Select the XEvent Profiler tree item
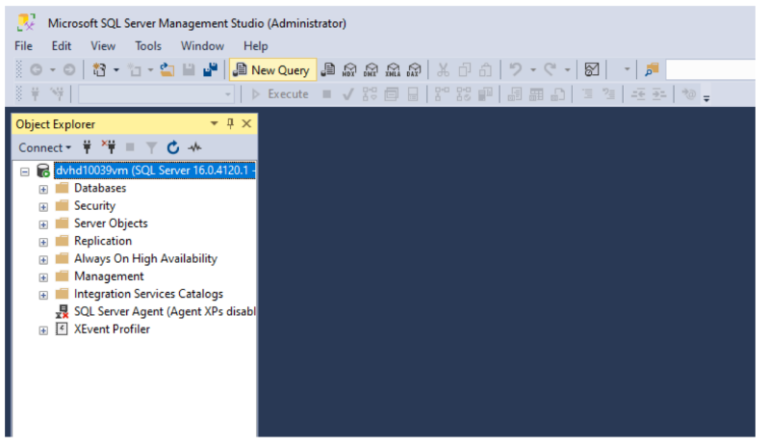 [112, 329]
